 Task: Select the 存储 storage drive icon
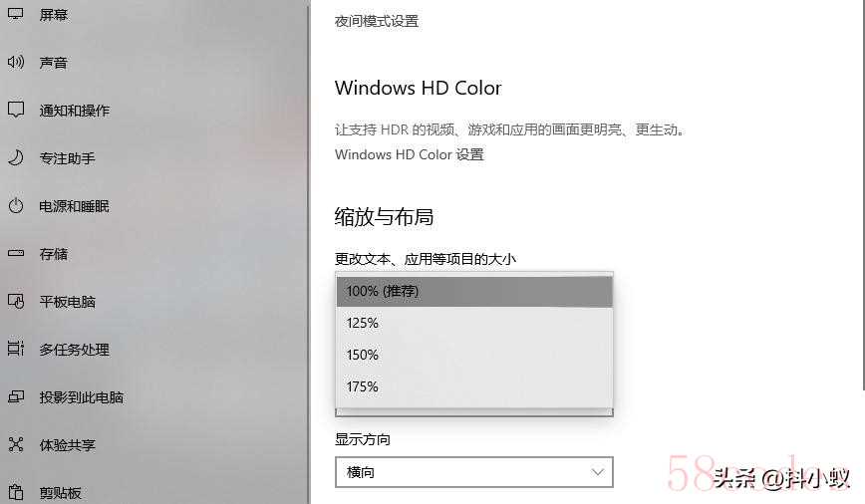click(x=16, y=253)
